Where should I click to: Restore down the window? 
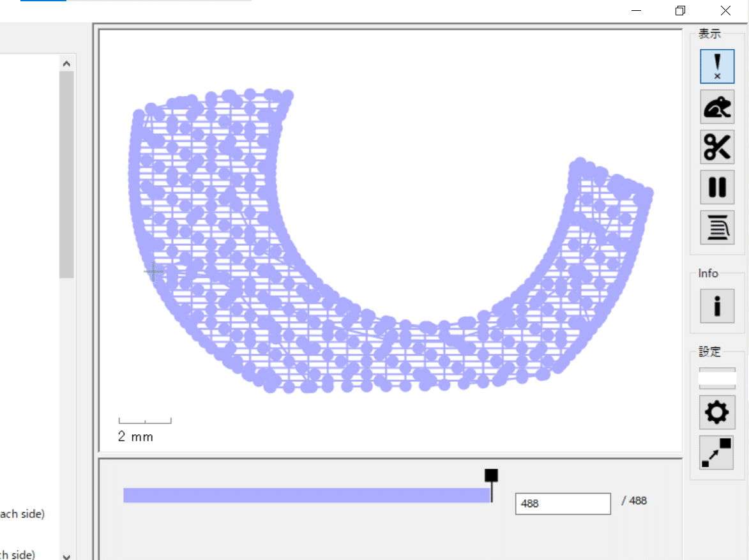point(680,10)
